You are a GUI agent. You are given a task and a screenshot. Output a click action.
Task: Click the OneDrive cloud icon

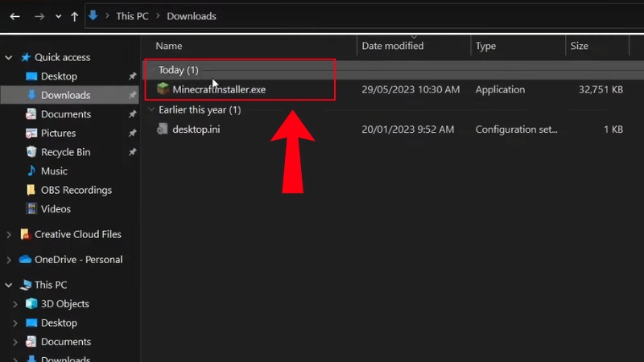pos(26,259)
